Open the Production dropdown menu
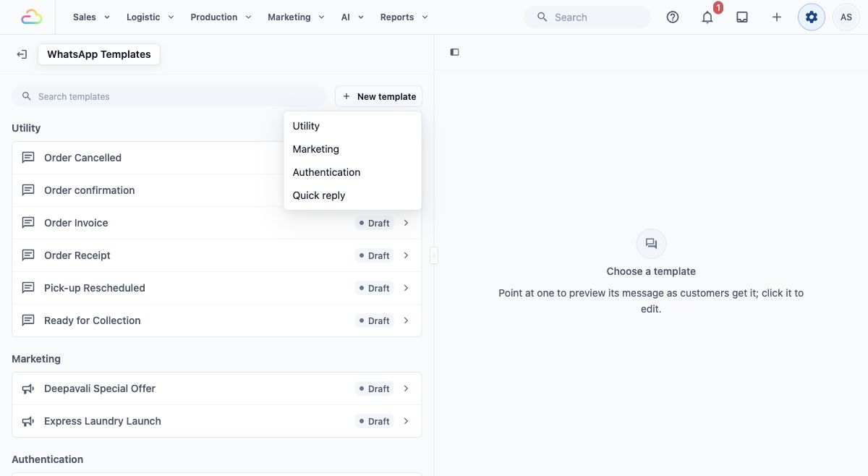Screen dimensions: 868x476 (221, 17)
